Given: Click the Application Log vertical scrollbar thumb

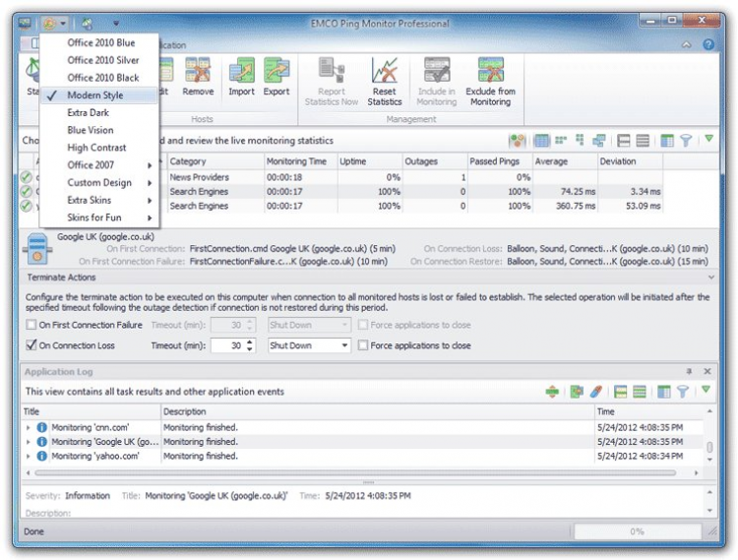Looking at the screenshot, I should click(709, 446).
